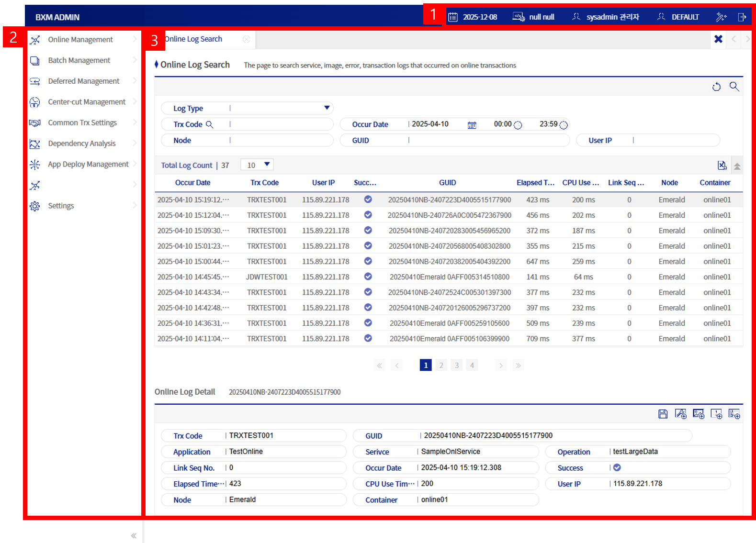
Task: Jump to the last page double arrow
Action: (x=518, y=366)
